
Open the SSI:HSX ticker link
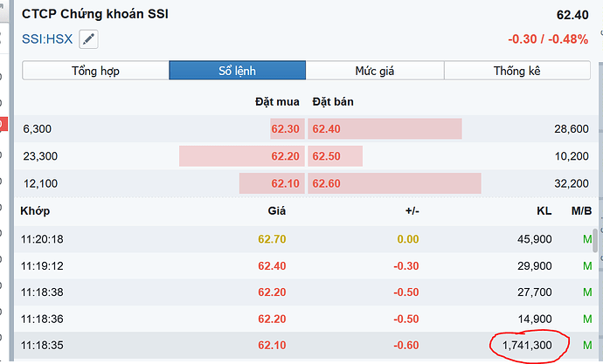coord(48,39)
